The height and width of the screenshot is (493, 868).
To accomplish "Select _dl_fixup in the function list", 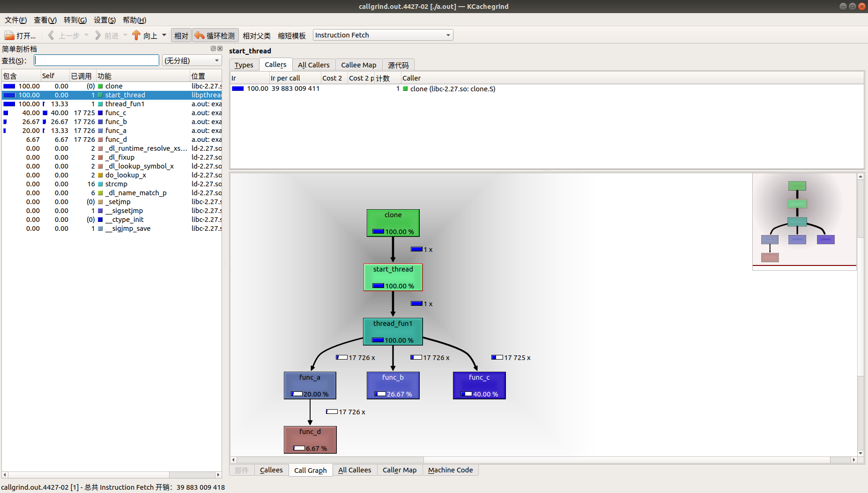I will (111, 157).
